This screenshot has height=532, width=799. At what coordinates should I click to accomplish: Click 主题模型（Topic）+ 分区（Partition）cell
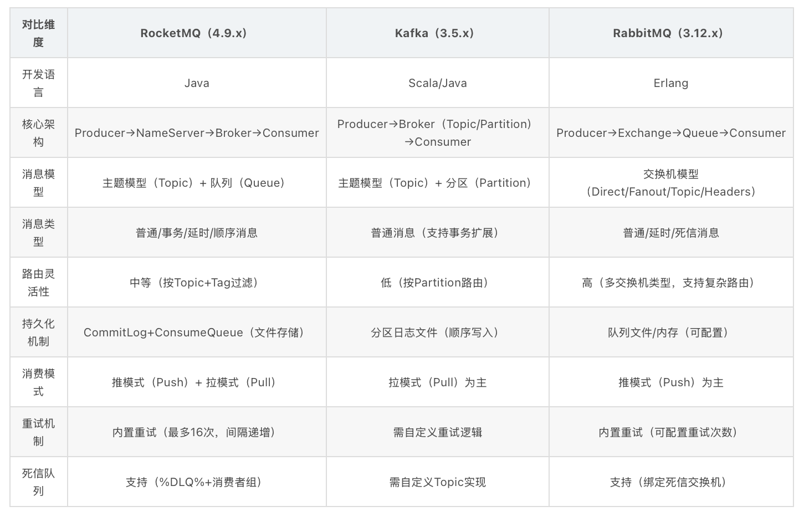click(438, 182)
